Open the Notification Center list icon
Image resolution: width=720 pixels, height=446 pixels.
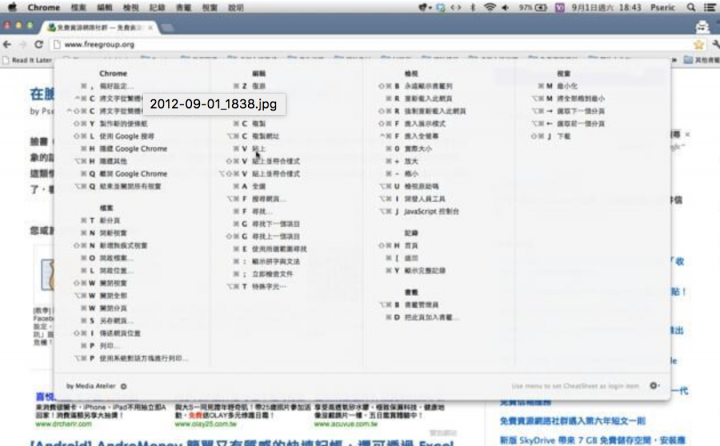pyautogui.click(x=710, y=7)
